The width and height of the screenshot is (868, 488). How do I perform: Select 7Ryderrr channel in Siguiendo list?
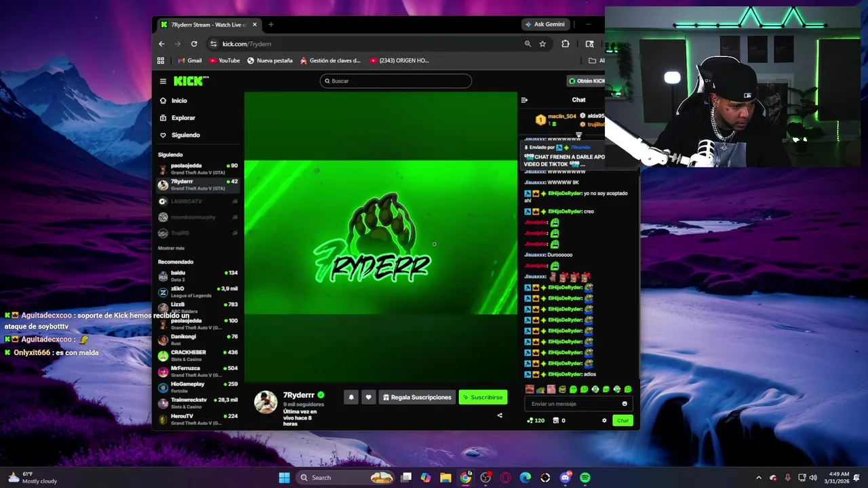point(198,184)
